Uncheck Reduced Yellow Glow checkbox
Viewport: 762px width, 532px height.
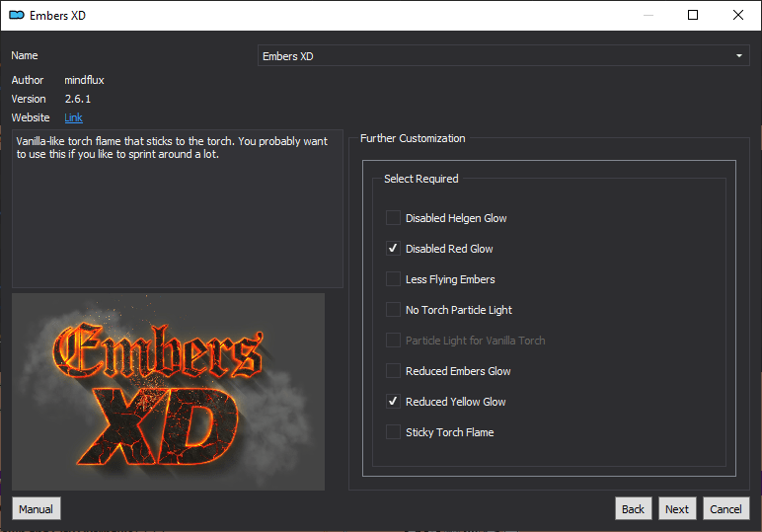pyautogui.click(x=393, y=402)
